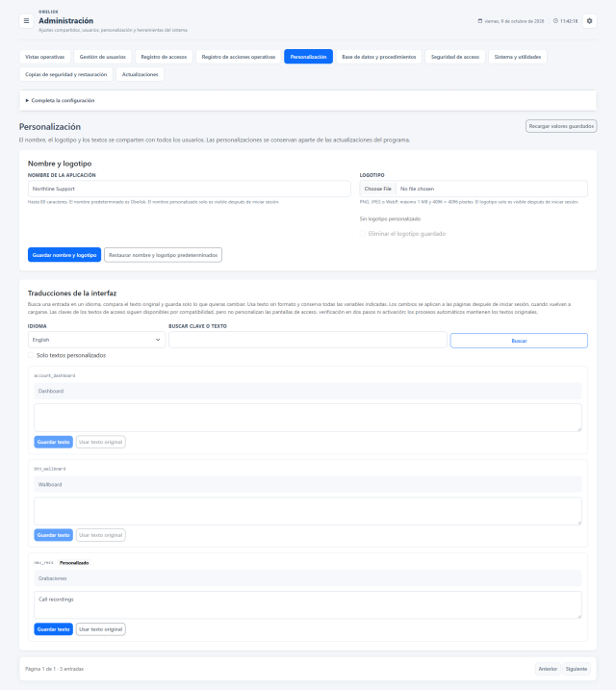
Task: Open Sistema y utilidades tab
Action: pos(518,57)
